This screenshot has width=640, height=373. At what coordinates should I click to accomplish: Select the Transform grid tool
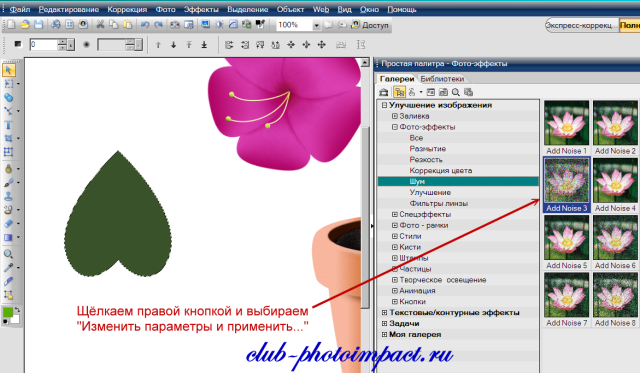(x=8, y=152)
